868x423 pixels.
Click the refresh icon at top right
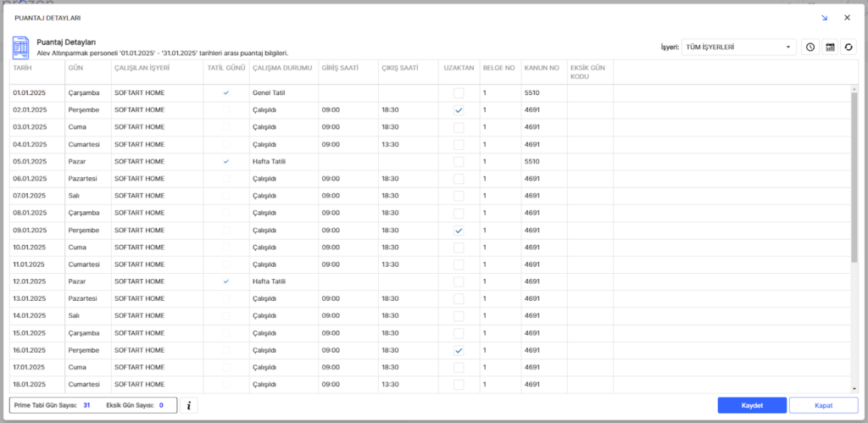[x=849, y=47]
